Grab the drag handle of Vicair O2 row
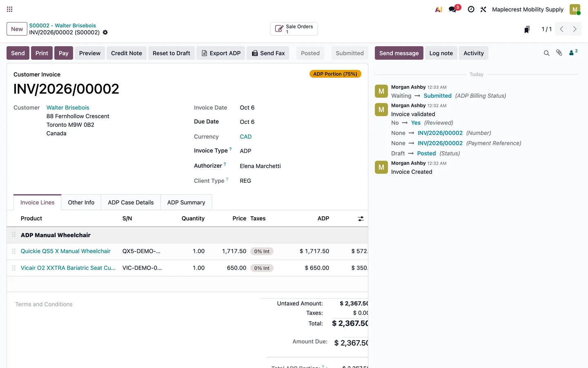588x368 pixels. (x=13, y=268)
